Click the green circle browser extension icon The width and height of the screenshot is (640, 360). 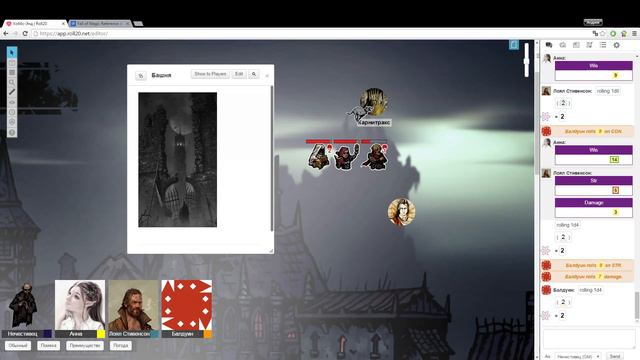tap(613, 33)
